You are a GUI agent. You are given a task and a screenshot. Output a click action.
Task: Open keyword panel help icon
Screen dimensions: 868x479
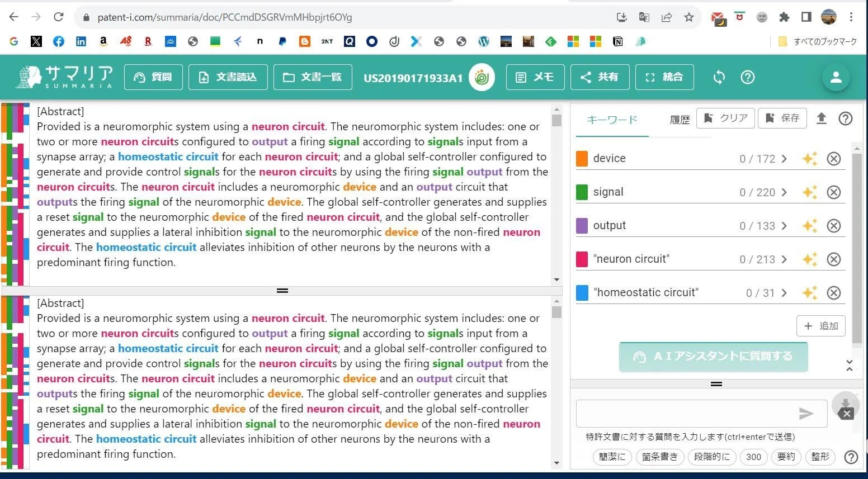pos(846,118)
